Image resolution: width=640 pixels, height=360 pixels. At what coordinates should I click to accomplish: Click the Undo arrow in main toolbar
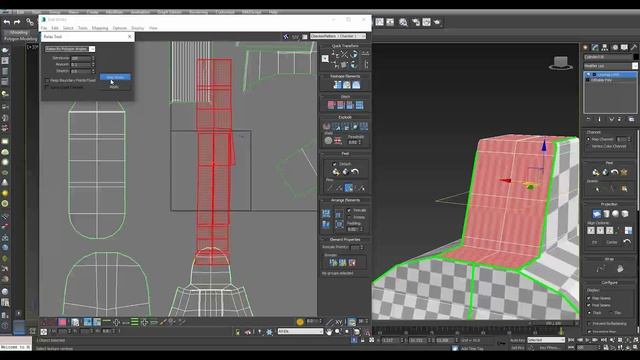7,22
